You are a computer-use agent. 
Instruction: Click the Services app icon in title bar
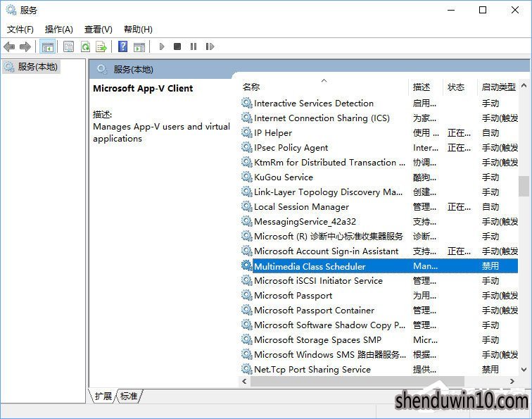point(11,10)
